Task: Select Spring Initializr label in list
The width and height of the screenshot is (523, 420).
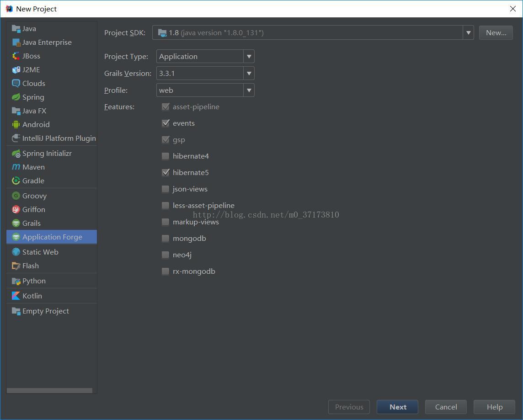Action: [47, 154]
